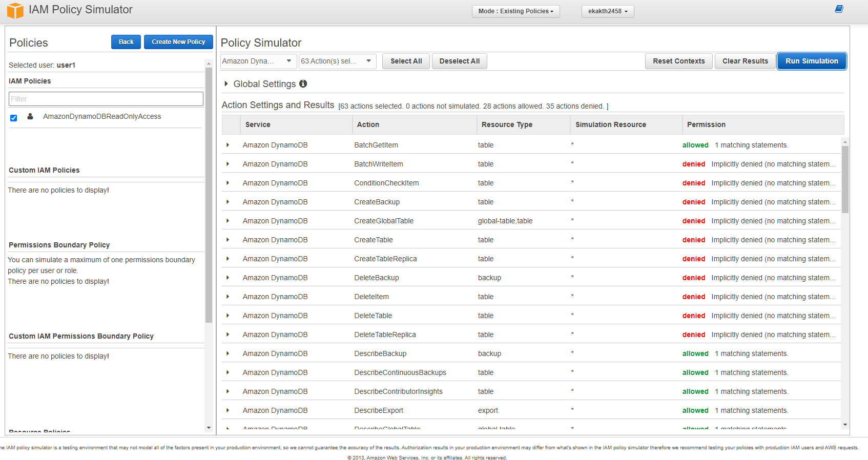
Task: Click the 'backup' resource type for DeleteBackup
Action: [x=489, y=278]
